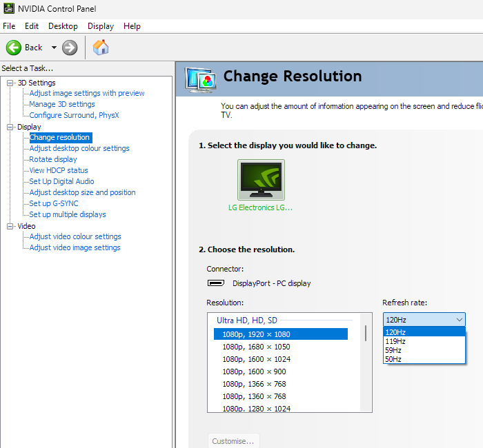The height and width of the screenshot is (448, 483).
Task: Collapse the Video tree node
Action: 10,227
